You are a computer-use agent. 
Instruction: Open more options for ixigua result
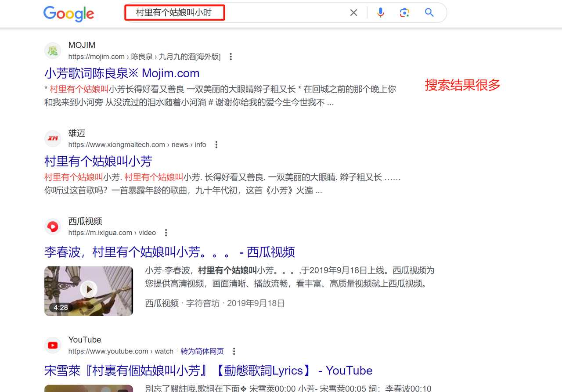(166, 233)
